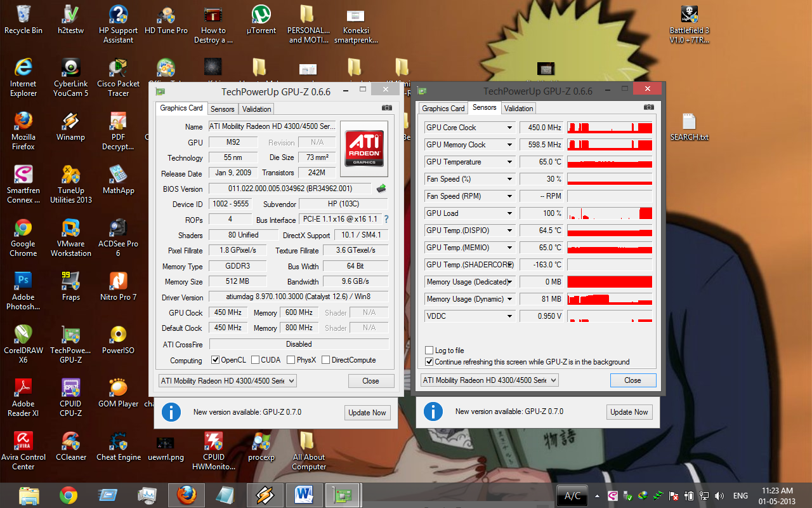
Task: Switch to Validation tab in left GPU-Z window
Action: point(257,109)
